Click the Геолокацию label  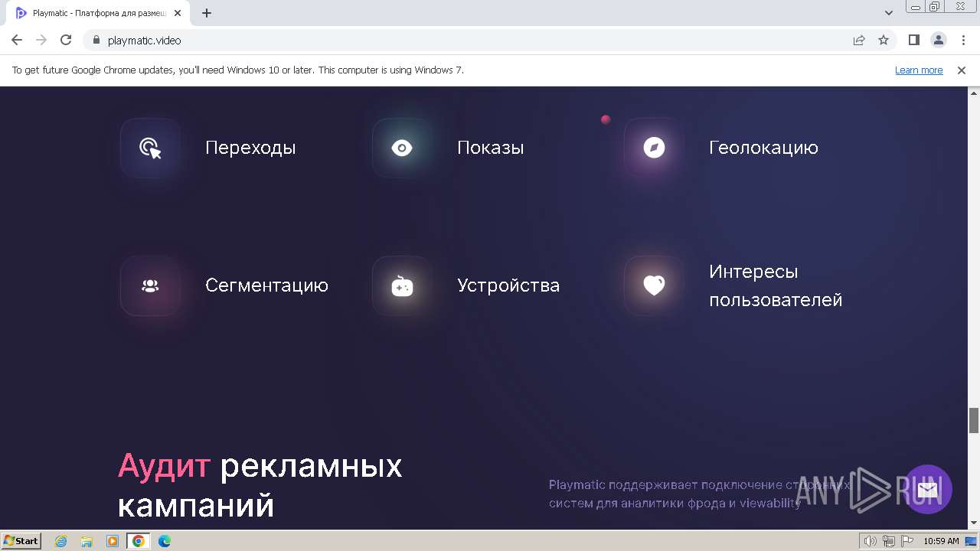(x=763, y=148)
